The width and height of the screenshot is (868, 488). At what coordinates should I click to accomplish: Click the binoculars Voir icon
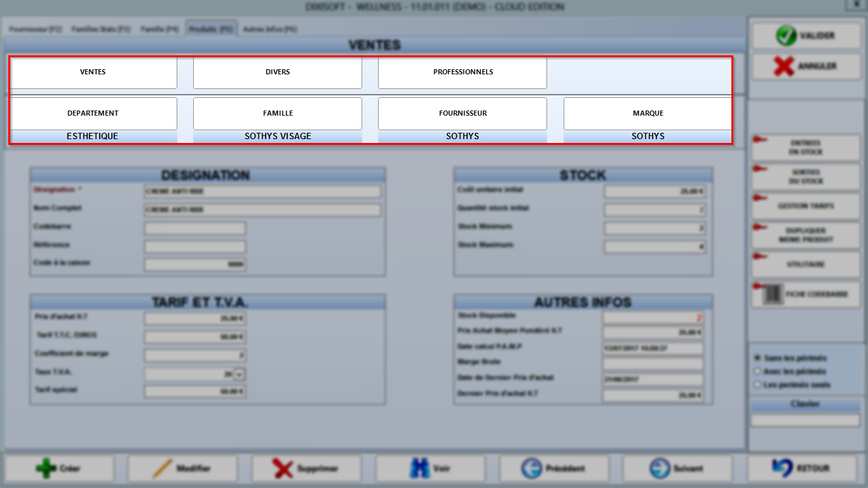point(419,469)
